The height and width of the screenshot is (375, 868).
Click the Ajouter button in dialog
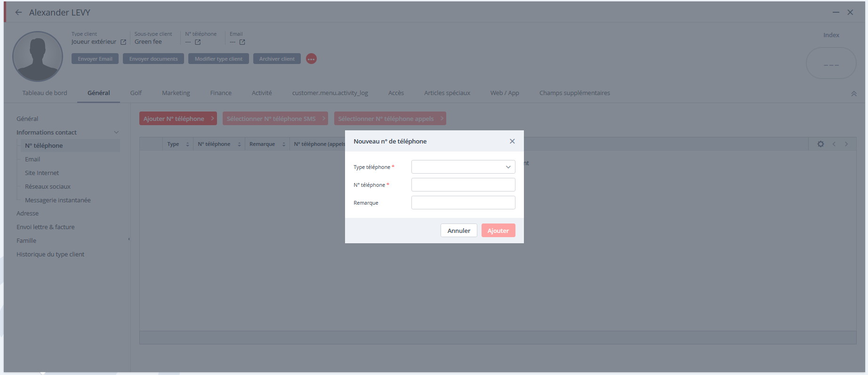click(x=498, y=231)
